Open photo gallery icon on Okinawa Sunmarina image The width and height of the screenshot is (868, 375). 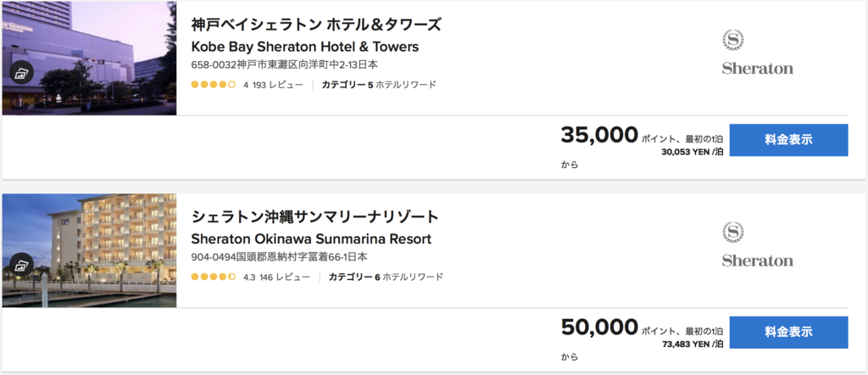coord(22,265)
